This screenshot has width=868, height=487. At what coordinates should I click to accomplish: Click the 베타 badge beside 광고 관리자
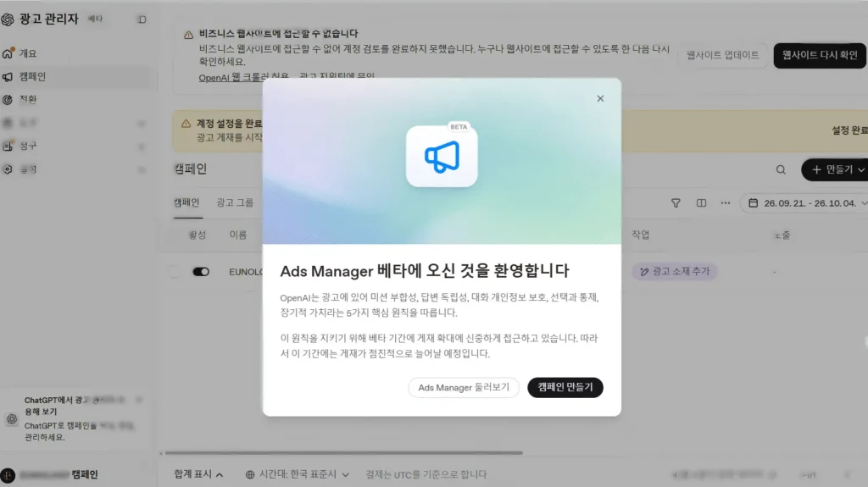pyautogui.click(x=95, y=19)
